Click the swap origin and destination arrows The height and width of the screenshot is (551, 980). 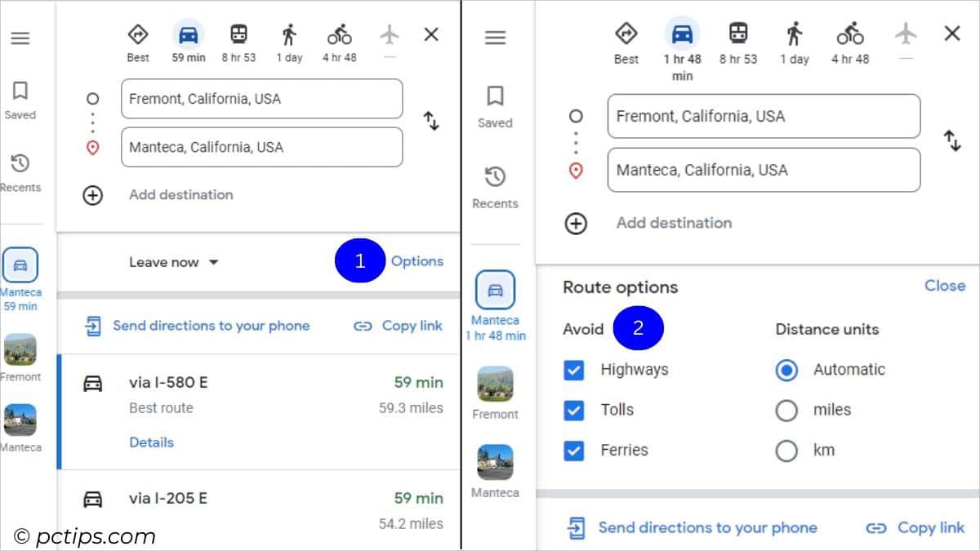click(431, 122)
